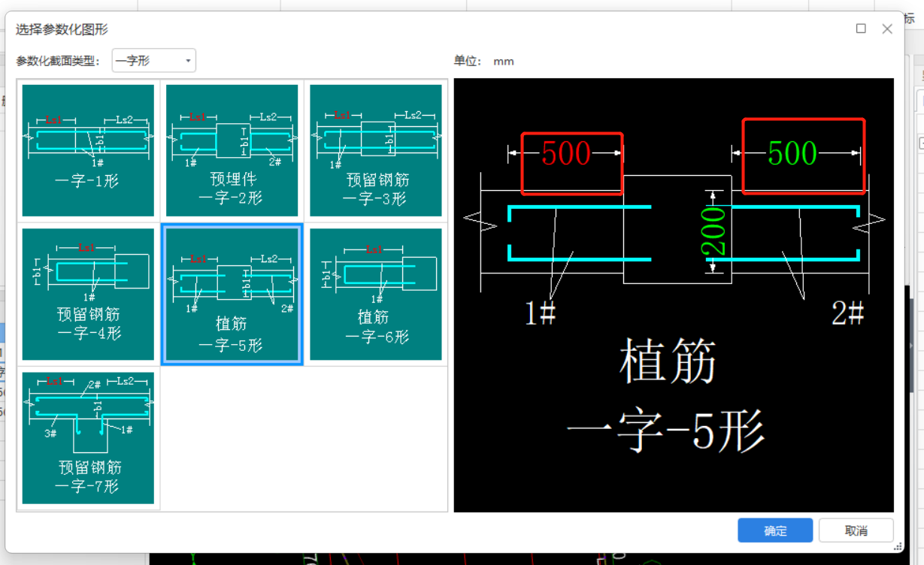Edit the red 500 dimension value in the preview
The image size is (924, 565).
[x=566, y=153]
